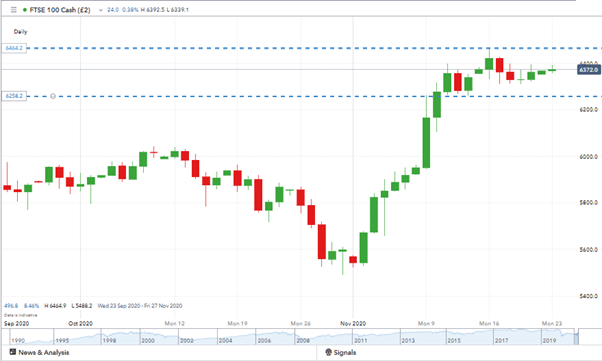This screenshot has width=602, height=361.
Task: Click the navigator range handle at right
Action: (x=577, y=336)
